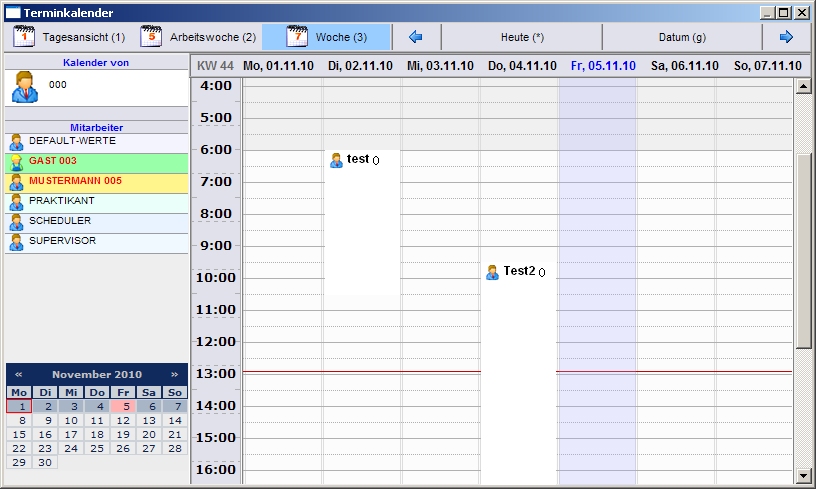Switch to Woche (3) view
816x489 pixels.
pos(326,37)
